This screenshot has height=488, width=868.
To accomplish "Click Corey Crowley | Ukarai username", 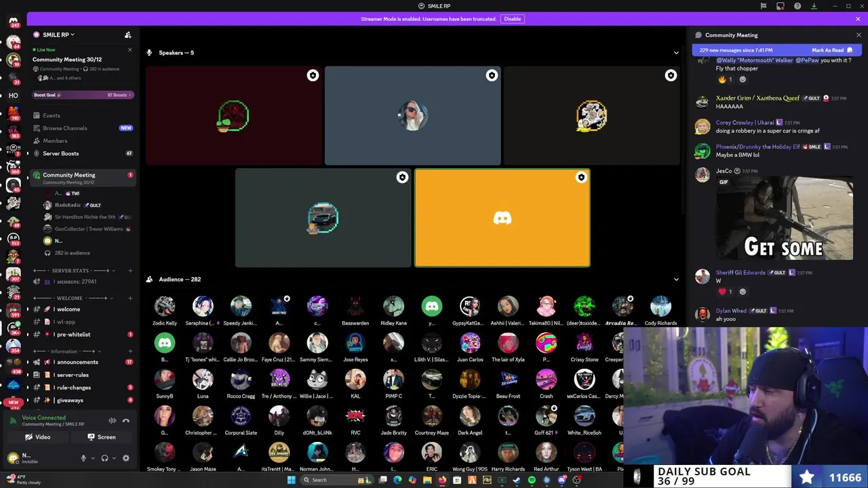I will point(745,123).
